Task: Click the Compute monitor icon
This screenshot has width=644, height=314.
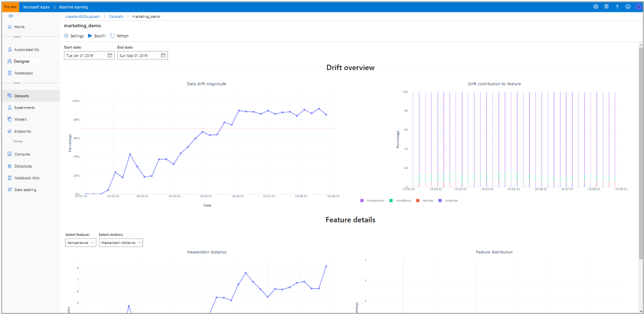Action: tap(10, 154)
